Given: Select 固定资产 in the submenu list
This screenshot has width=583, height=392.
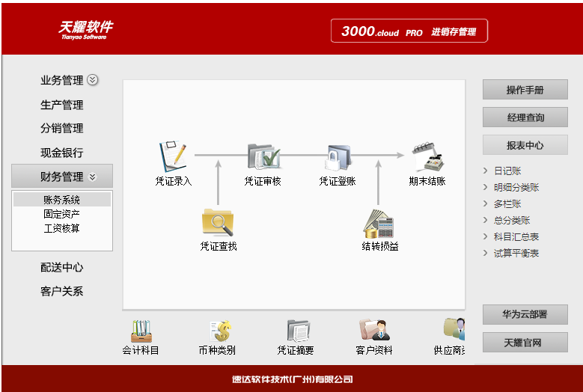Looking at the screenshot, I should 62,214.
